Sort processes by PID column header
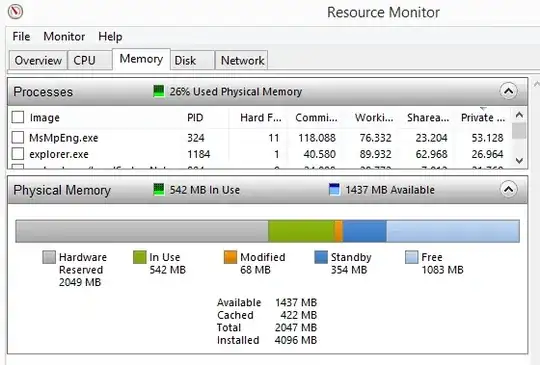 (x=195, y=117)
